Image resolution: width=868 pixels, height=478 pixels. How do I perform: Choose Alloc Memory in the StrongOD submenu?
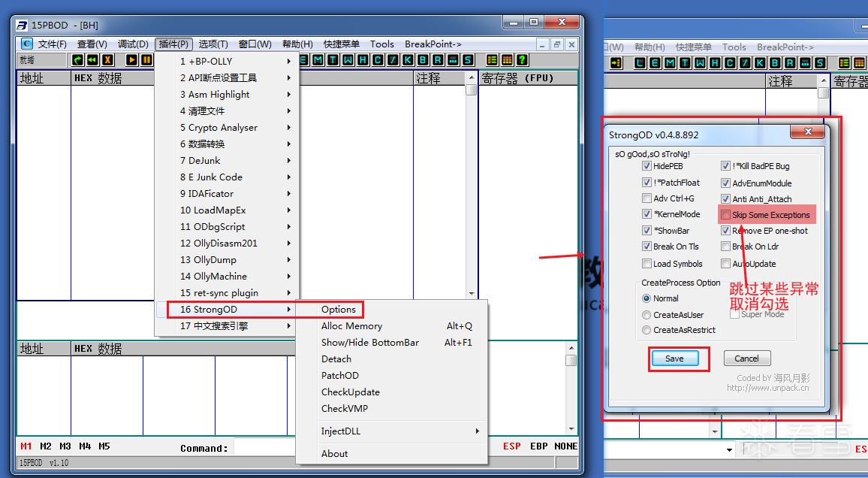click(391, 326)
